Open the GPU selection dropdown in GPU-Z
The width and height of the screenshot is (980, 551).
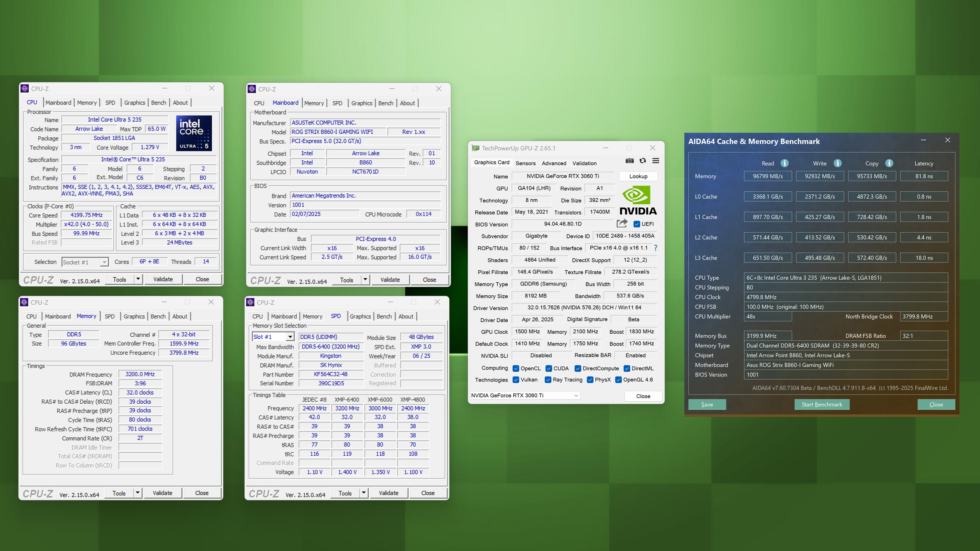click(x=525, y=395)
